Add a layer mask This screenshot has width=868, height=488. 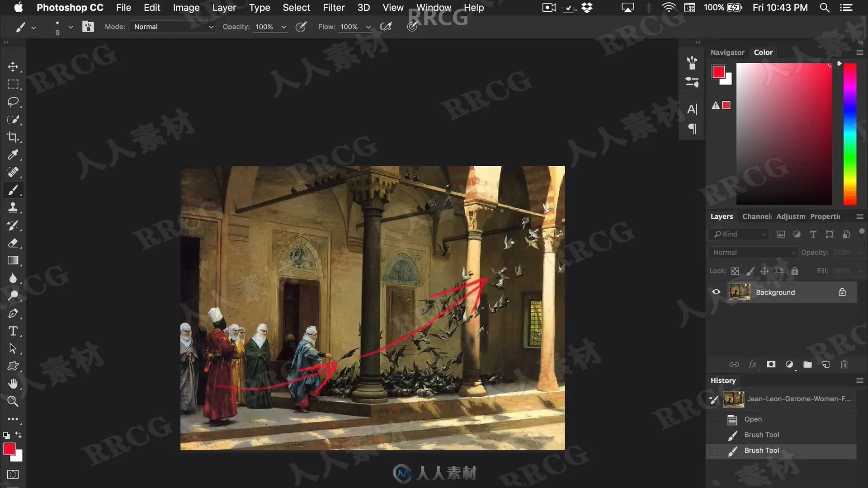click(x=771, y=365)
